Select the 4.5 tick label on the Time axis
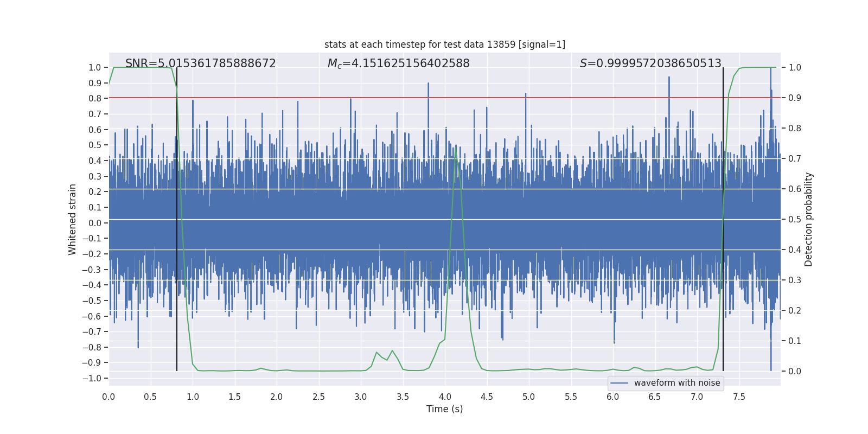This screenshot has height=434, width=868. pyautogui.click(x=487, y=397)
